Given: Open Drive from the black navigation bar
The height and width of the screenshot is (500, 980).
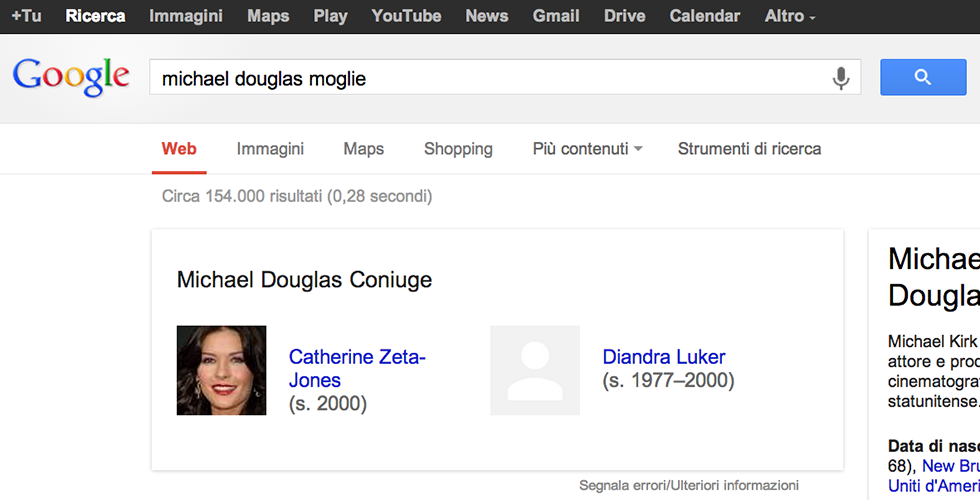Looking at the screenshot, I should tap(625, 16).
